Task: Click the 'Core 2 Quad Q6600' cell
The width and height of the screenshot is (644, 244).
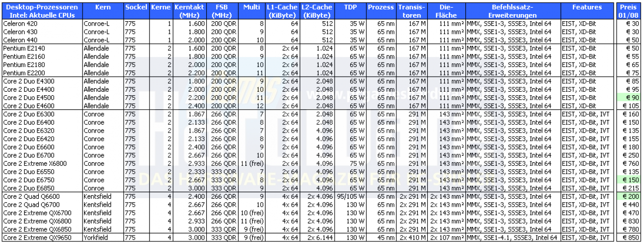Action: pyautogui.click(x=42, y=196)
